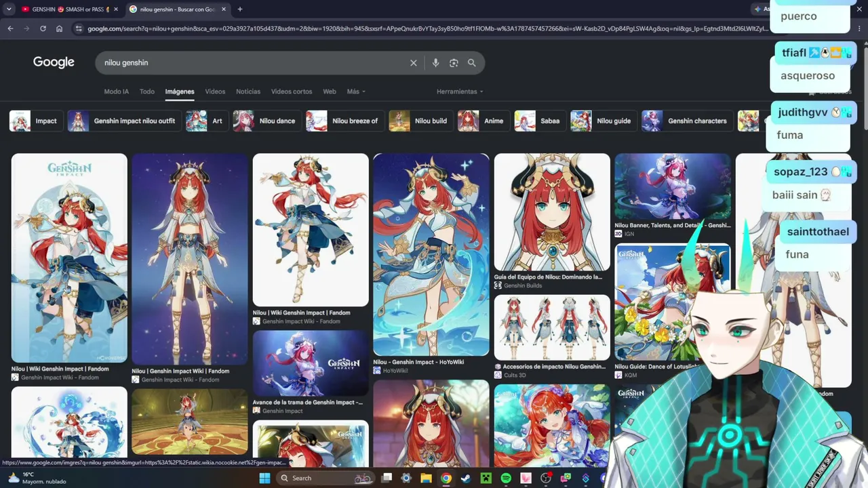Expand the Más menu
This screenshot has width=868, height=488.
356,91
